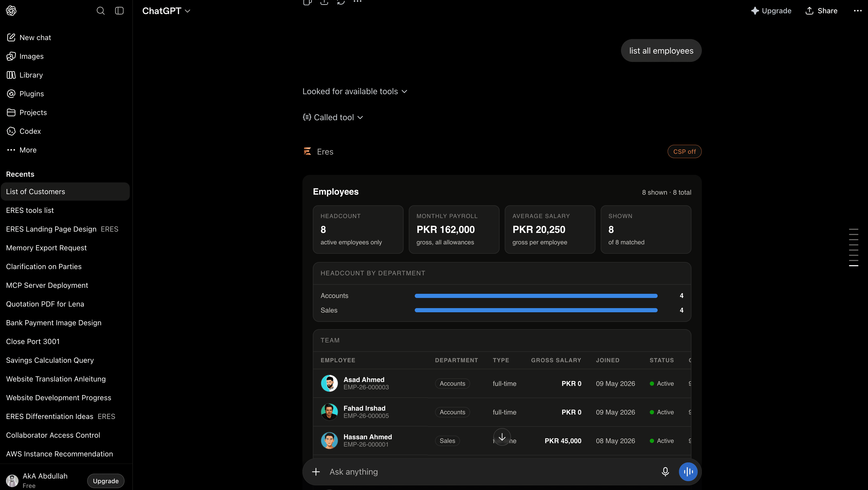868x490 pixels.
Task: Click the Accounts headcount bar
Action: click(536, 296)
